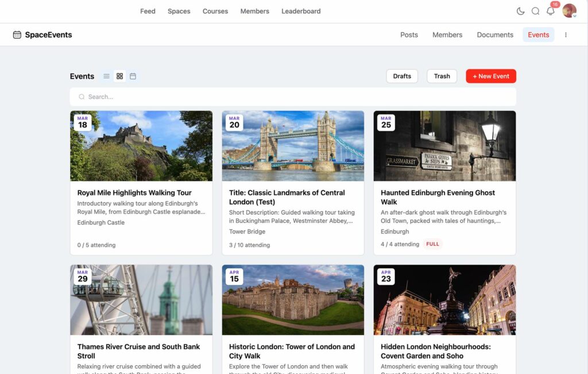Switch to list view layout
The image size is (588, 374).
106,76
